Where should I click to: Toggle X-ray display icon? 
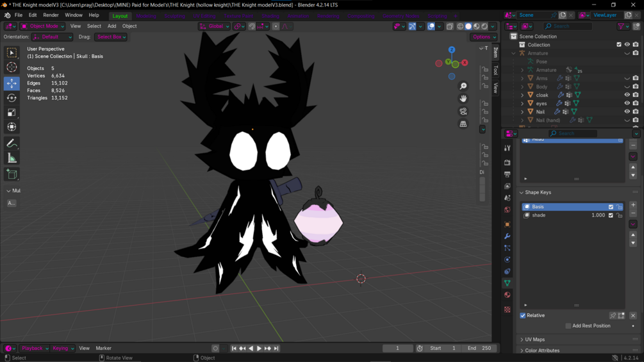coord(449,26)
